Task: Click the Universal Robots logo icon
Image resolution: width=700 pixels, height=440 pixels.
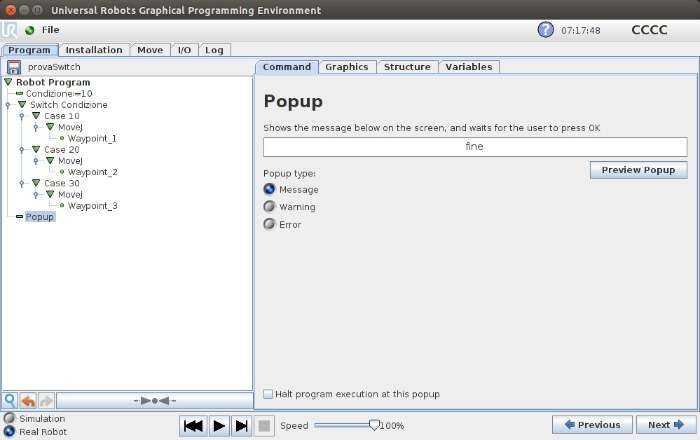Action: (9, 30)
